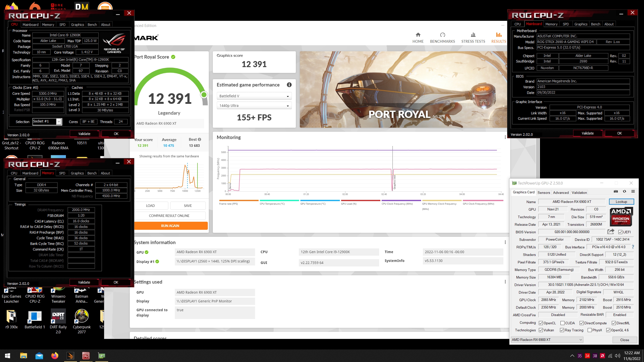Click CPU-Z taskbar icon
644x362 pixels.
coord(86,356)
